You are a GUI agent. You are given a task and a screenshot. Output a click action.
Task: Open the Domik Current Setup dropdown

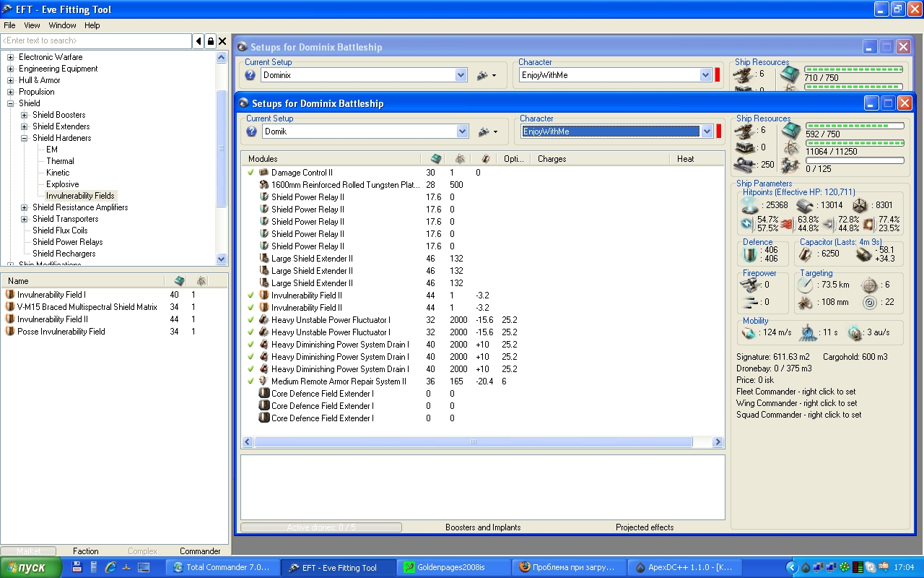462,131
